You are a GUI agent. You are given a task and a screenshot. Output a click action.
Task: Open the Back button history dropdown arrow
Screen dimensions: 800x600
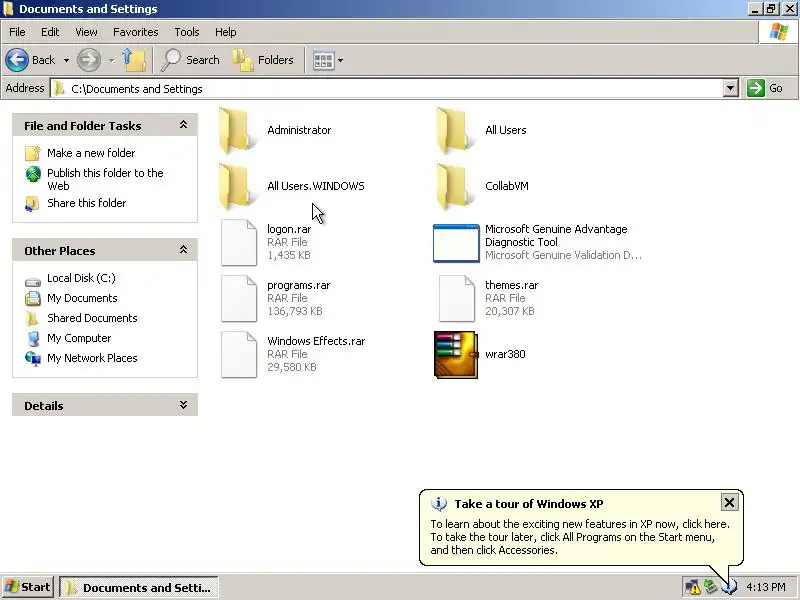click(x=66, y=60)
